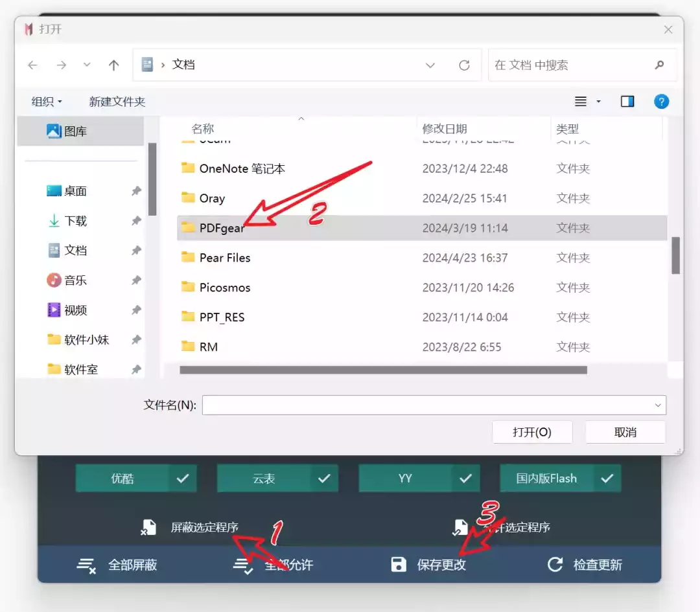Select the PDFgear folder

click(x=422, y=228)
